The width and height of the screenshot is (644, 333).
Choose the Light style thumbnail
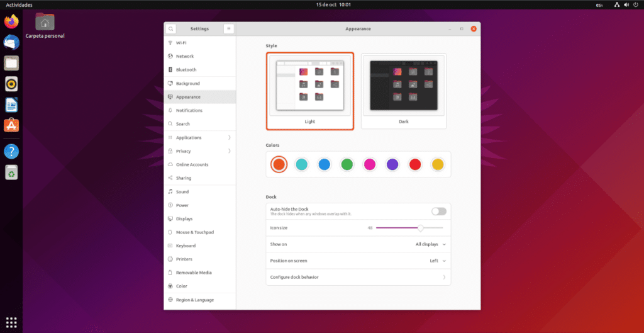click(x=310, y=91)
